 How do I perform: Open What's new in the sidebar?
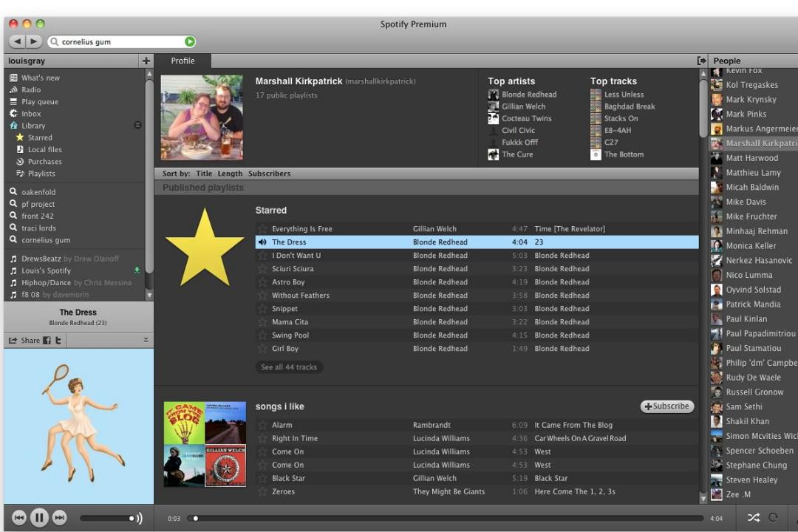tap(40, 78)
